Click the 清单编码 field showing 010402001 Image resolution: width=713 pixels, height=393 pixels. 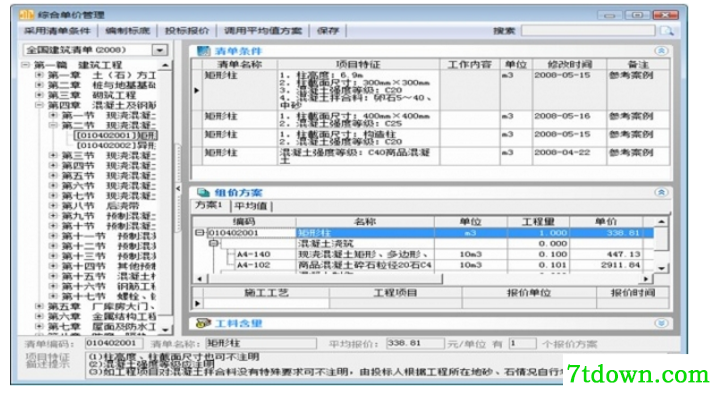114,343
